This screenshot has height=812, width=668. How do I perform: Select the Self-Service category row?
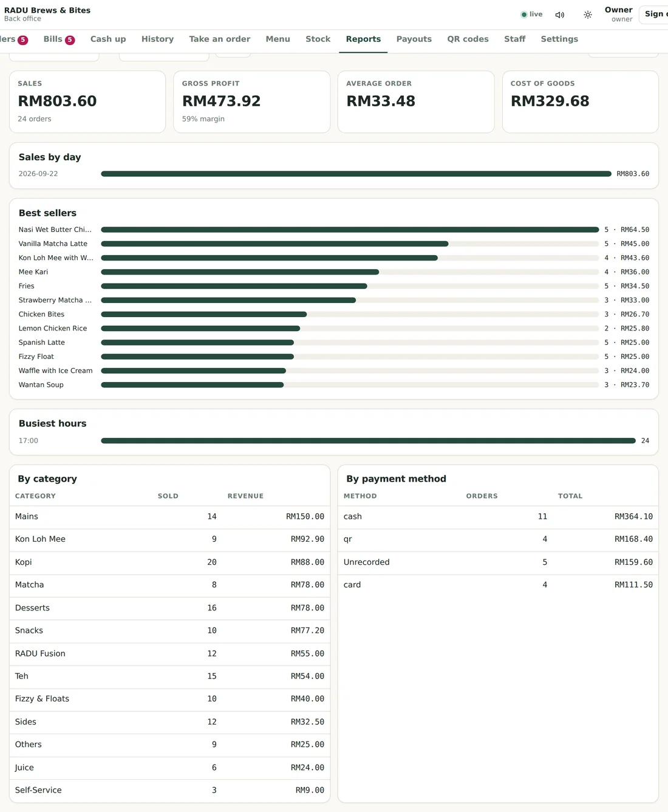coord(169,790)
